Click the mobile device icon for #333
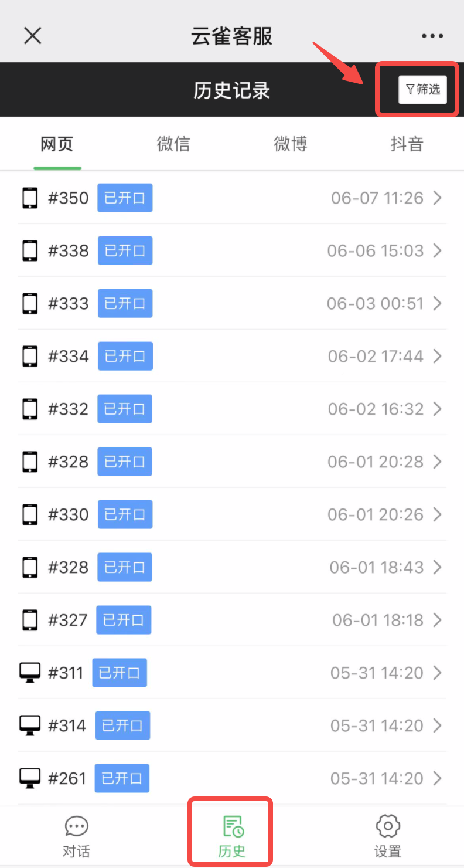 coord(30,304)
